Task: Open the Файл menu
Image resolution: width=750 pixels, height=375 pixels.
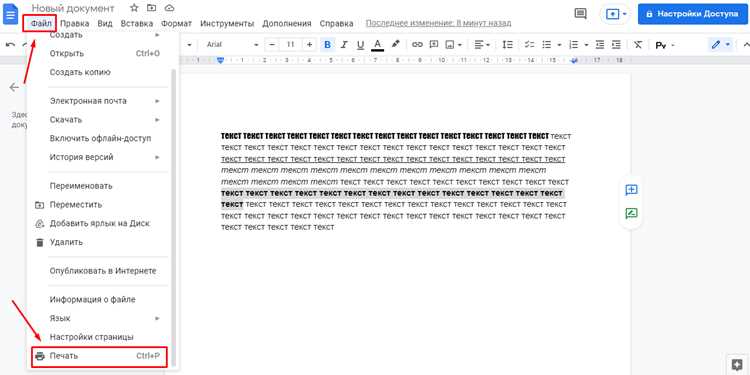Action: tap(41, 23)
